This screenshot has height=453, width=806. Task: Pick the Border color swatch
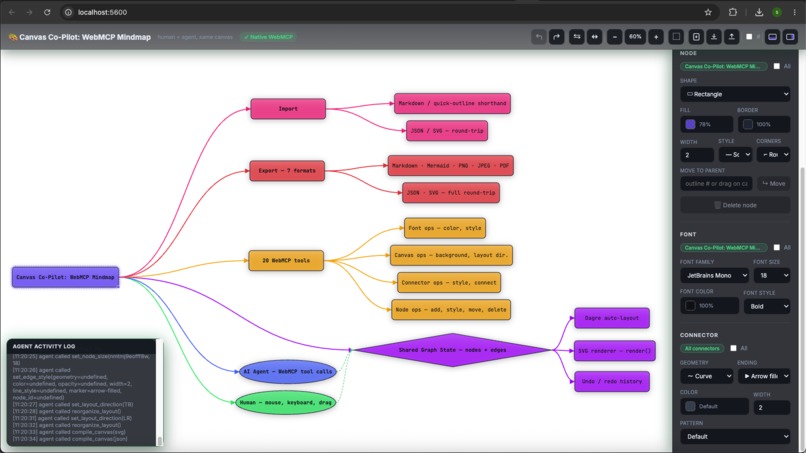pos(748,124)
